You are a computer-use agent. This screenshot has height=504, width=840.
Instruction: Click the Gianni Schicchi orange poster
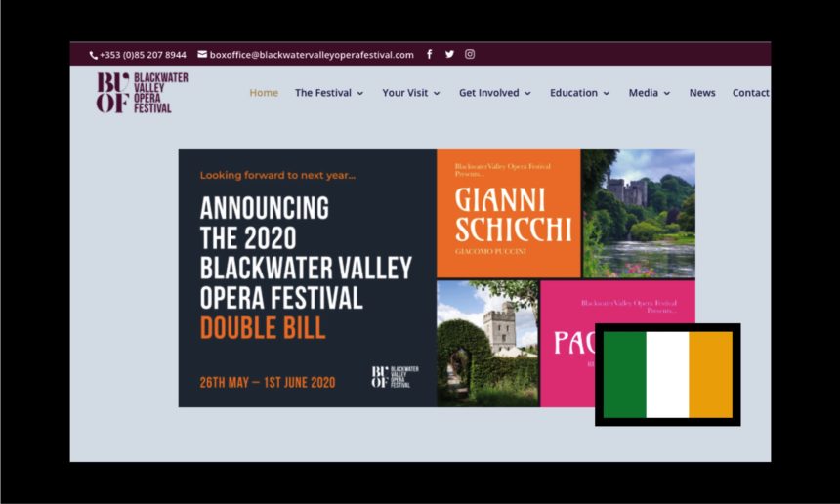pos(508,213)
